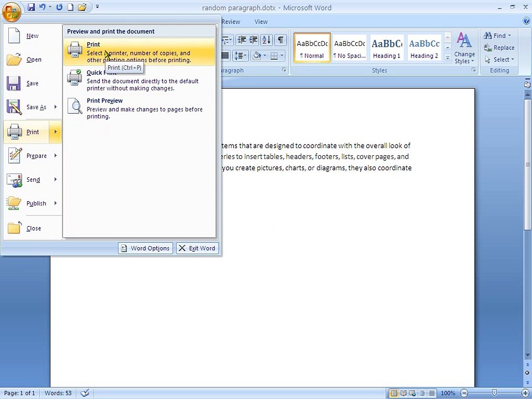Expand the Publish submenu arrow
This screenshot has height=399, width=532.
(55, 203)
